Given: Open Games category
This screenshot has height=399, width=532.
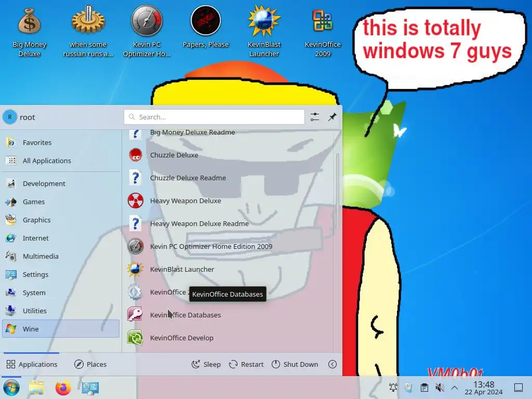Looking at the screenshot, I should [x=61, y=202].
